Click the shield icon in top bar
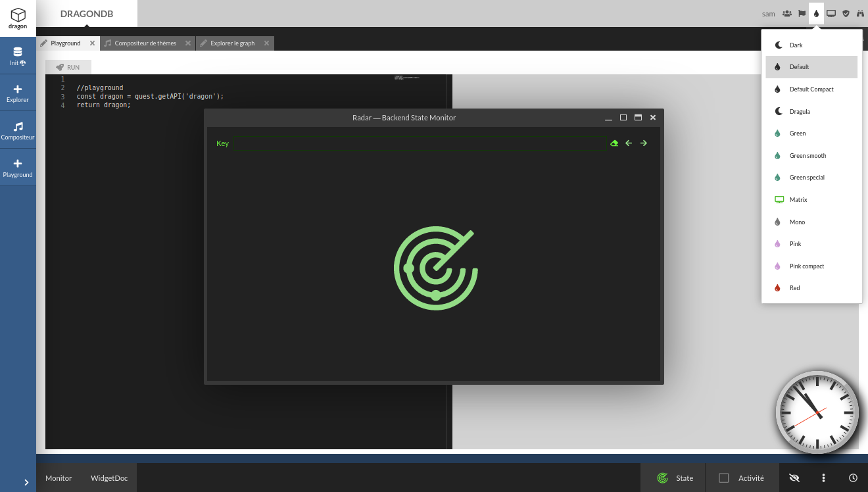868x492 pixels. pos(846,13)
